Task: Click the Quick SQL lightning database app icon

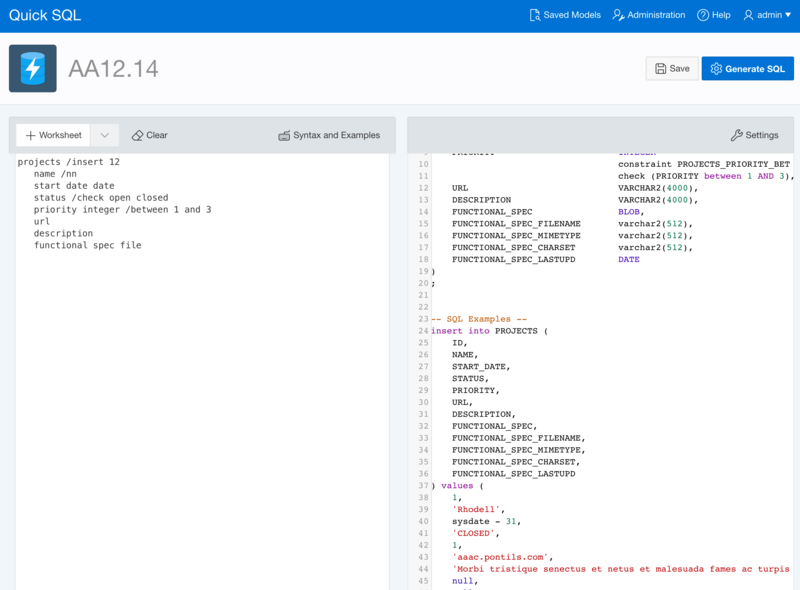Action: (x=33, y=69)
